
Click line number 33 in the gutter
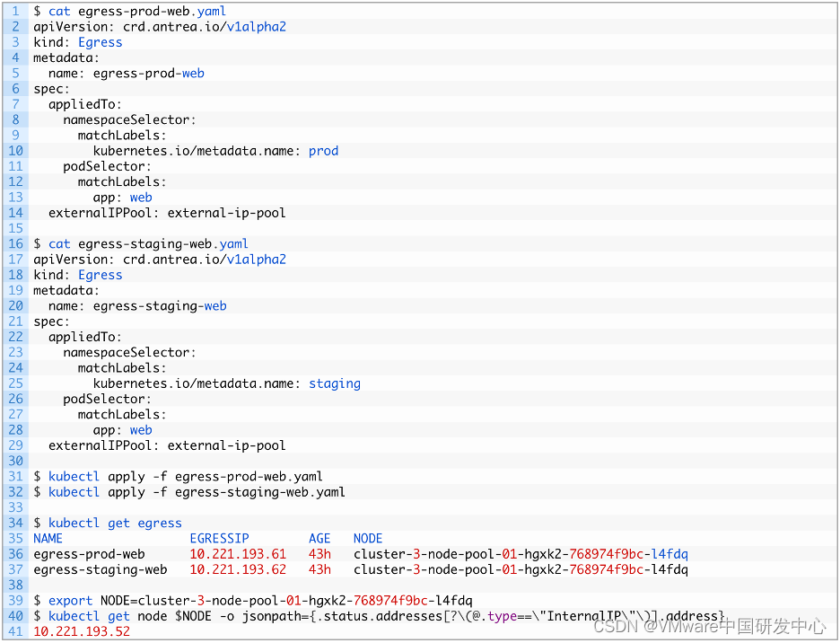coord(15,508)
